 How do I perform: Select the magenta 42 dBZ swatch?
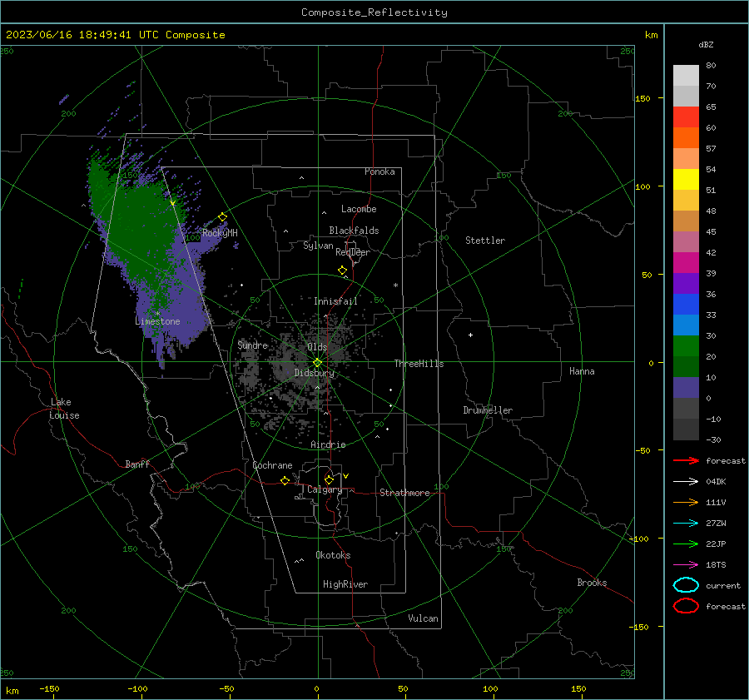click(x=686, y=262)
